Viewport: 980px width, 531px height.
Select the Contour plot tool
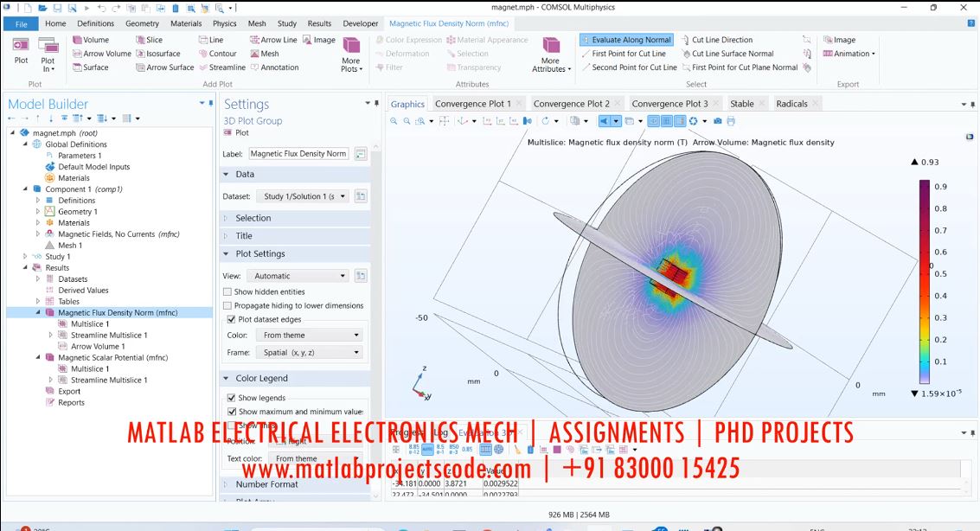203,54
